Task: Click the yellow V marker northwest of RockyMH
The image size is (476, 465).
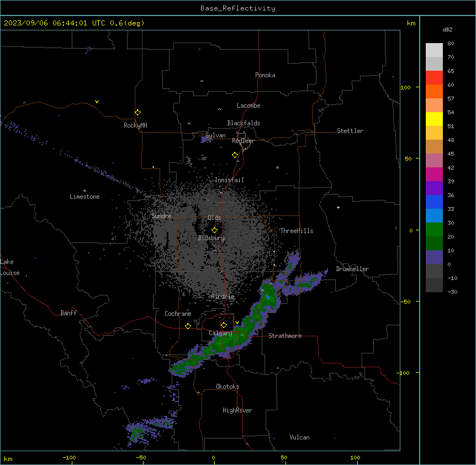Action: pyautogui.click(x=97, y=102)
